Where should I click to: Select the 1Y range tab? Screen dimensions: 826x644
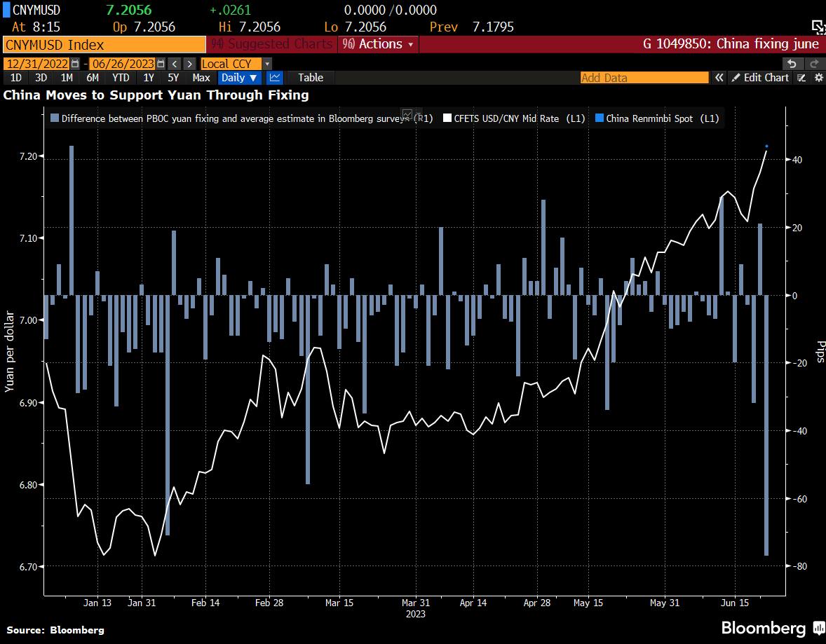149,78
